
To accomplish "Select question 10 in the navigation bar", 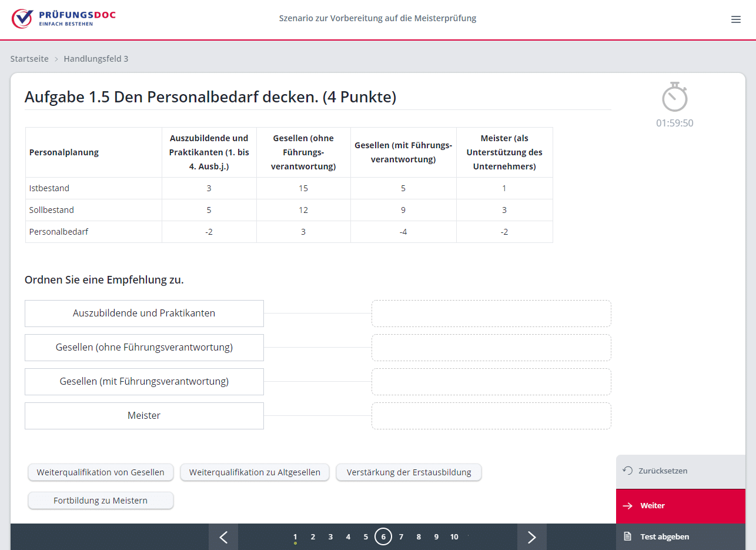I will [x=454, y=536].
